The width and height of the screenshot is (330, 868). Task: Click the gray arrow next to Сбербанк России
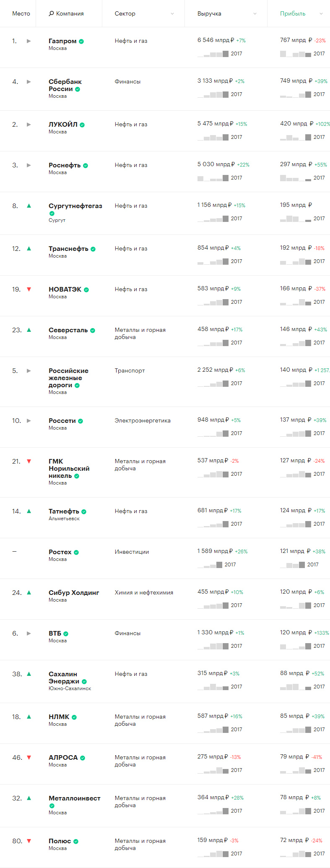pyautogui.click(x=29, y=82)
